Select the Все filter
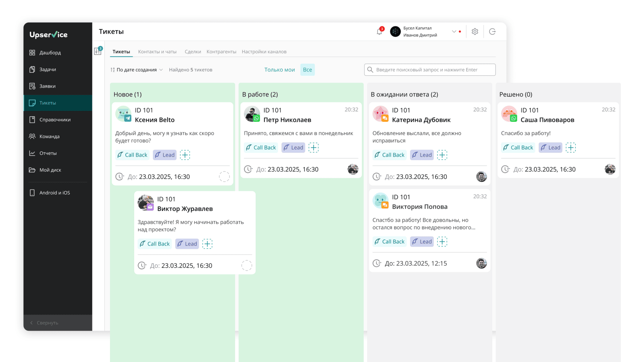This screenshot has height=362, width=644. click(x=307, y=70)
